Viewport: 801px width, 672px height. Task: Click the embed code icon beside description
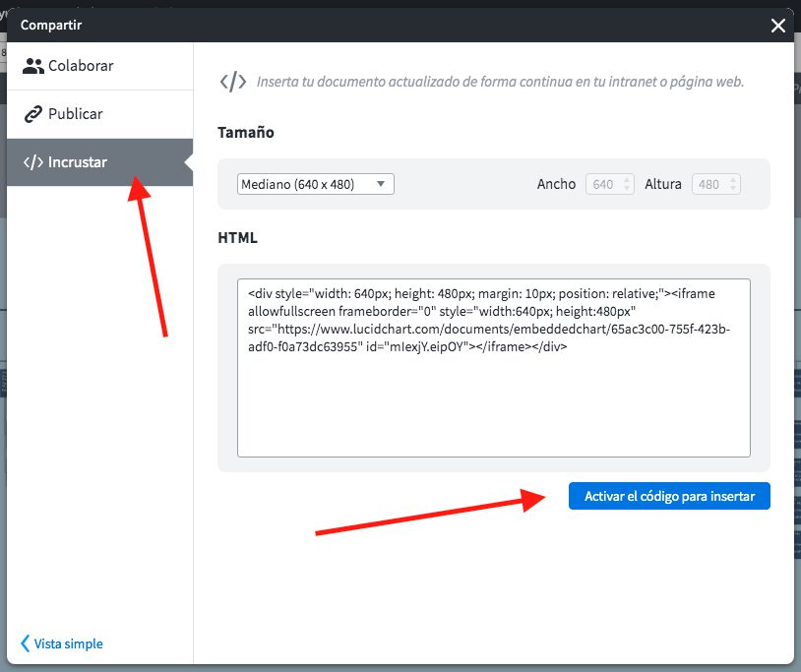coord(233,82)
